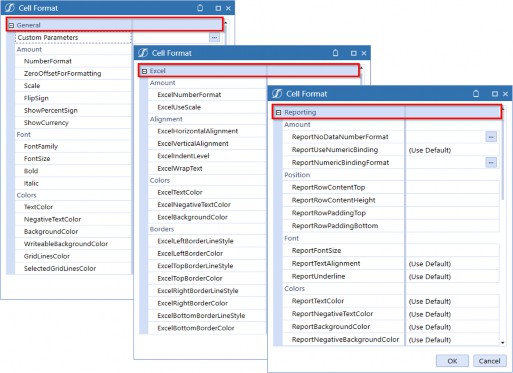513x373 pixels.
Task: Select the FontFamily property
Action: 41,147
